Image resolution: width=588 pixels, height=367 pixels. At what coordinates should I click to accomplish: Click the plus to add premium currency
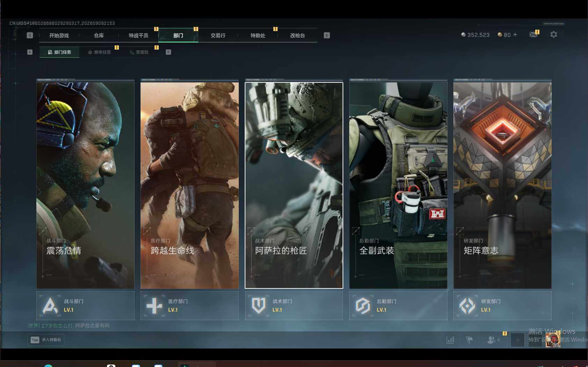(515, 35)
